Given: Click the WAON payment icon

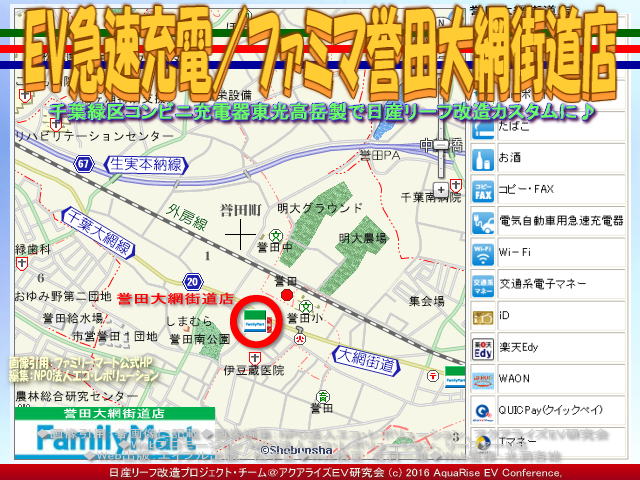Looking at the screenshot, I should [483, 381].
